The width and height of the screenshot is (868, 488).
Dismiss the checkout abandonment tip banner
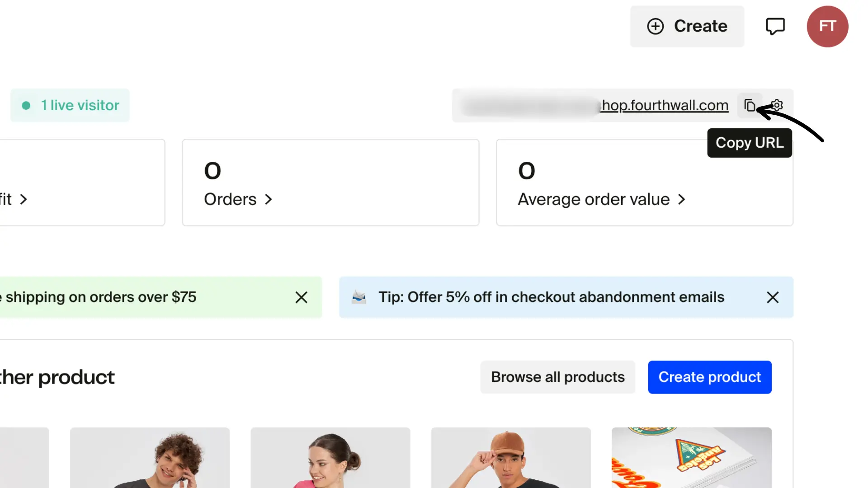pos(773,297)
